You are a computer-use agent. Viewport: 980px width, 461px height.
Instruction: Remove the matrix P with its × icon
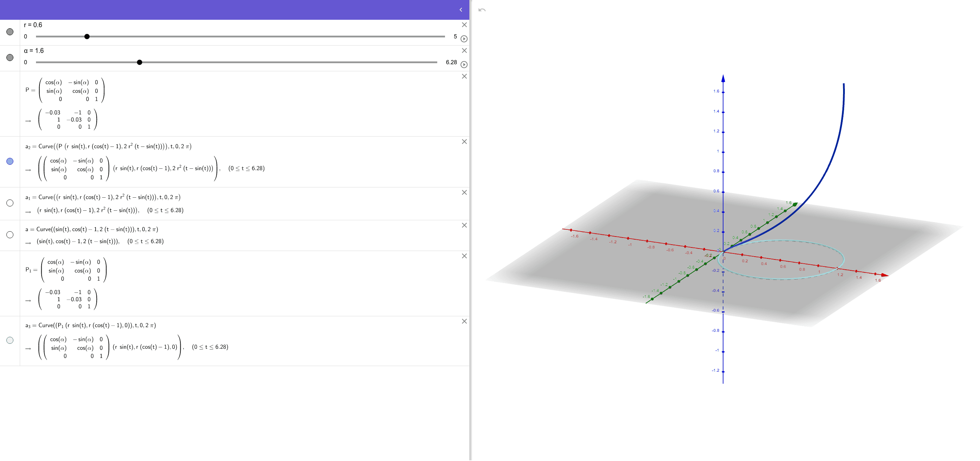(464, 76)
